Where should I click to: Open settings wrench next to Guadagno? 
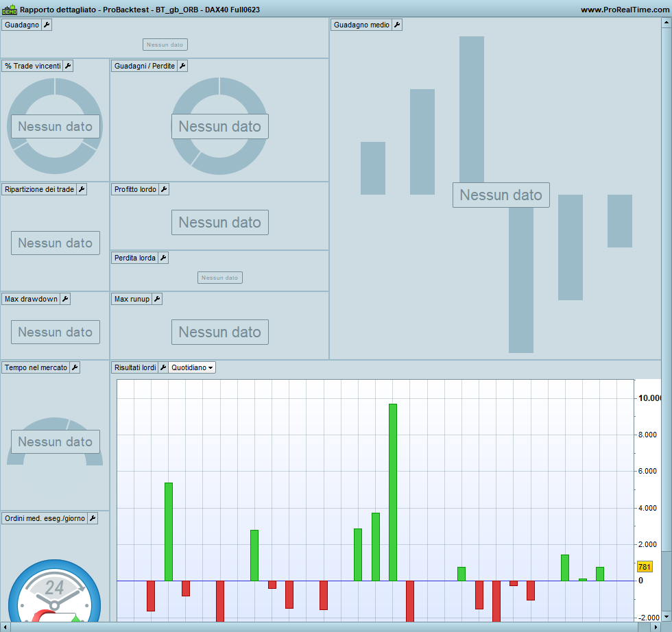click(47, 25)
